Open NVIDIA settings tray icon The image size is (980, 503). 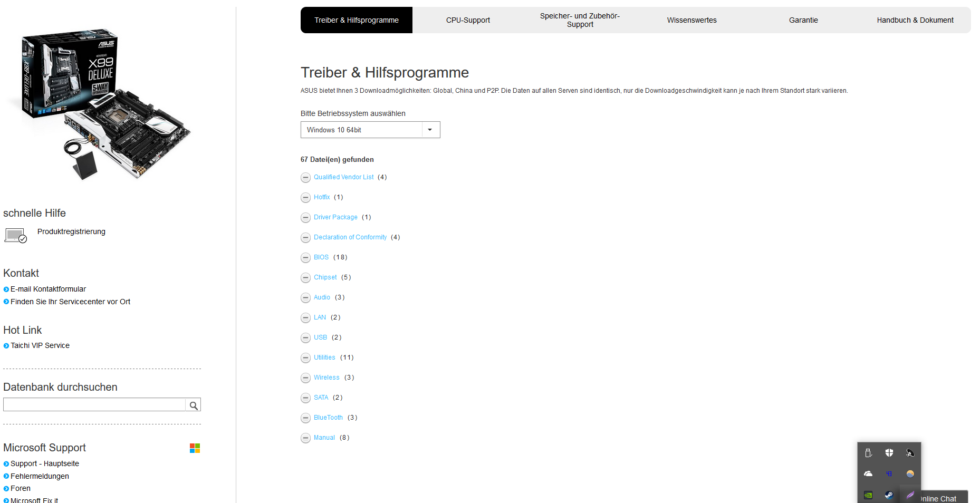pyautogui.click(x=868, y=495)
